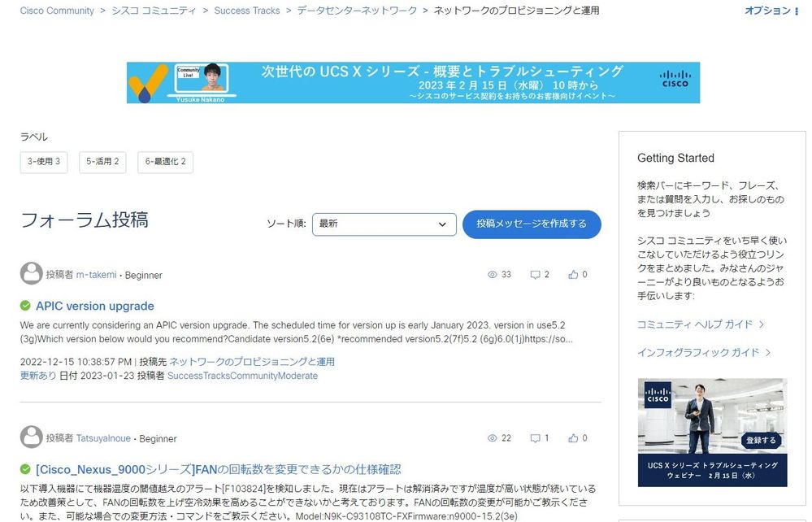The width and height of the screenshot is (812, 522).
Task: Filter by label 6-最適化
Action: [165, 162]
